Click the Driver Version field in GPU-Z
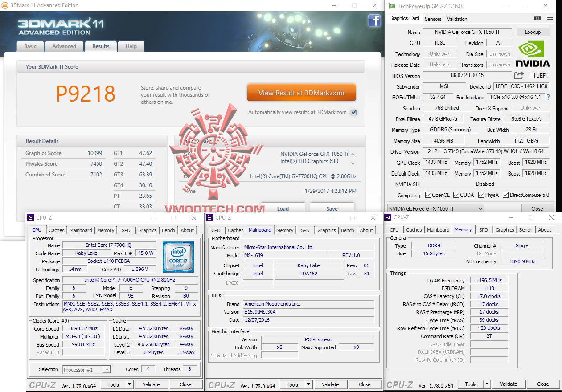562x392 pixels. (486, 151)
